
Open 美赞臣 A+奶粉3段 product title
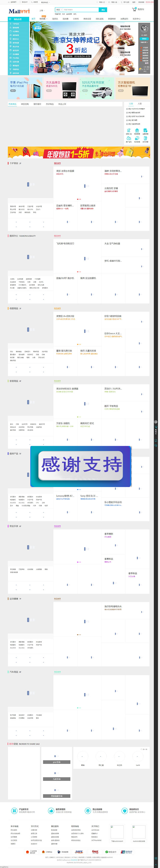tap(65, 316)
